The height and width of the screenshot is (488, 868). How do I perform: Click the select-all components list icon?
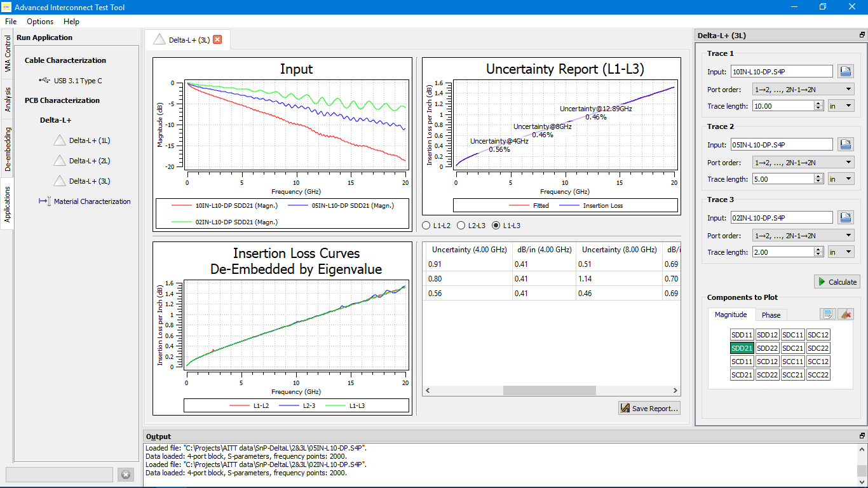click(x=827, y=314)
